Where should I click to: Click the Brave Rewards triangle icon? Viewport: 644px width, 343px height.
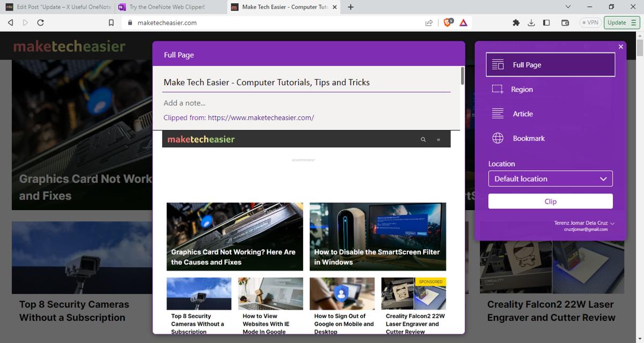(464, 23)
